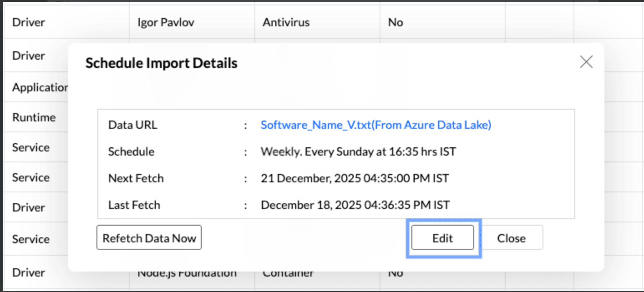The width and height of the screenshot is (644, 292).
Task: Click the Close button in dialog
Action: pyautogui.click(x=511, y=238)
